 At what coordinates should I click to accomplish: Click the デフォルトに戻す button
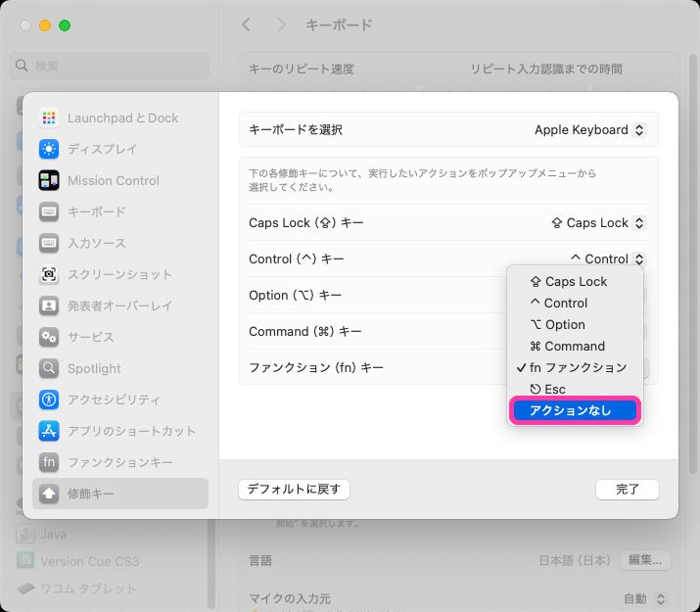(294, 490)
